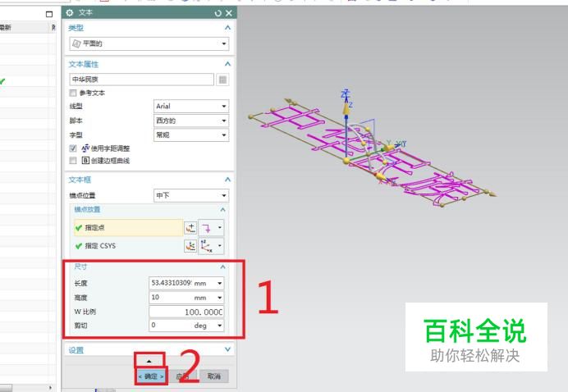Launch the expression editor icon beside text field
The image size is (568, 392).
[x=222, y=80]
